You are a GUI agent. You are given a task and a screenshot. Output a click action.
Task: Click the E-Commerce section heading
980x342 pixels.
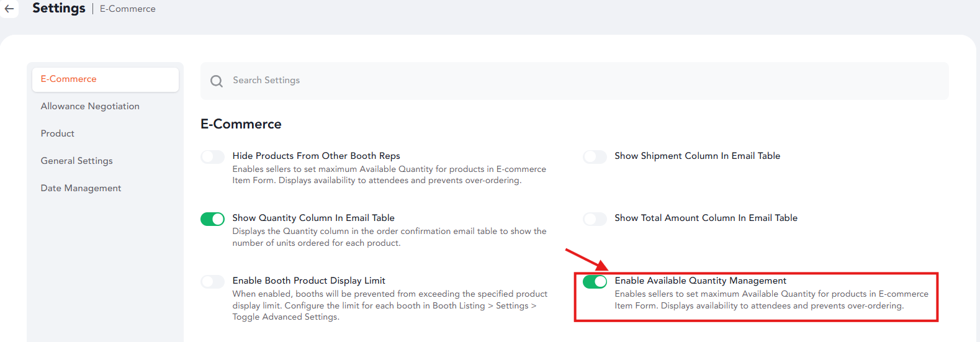coord(241,124)
